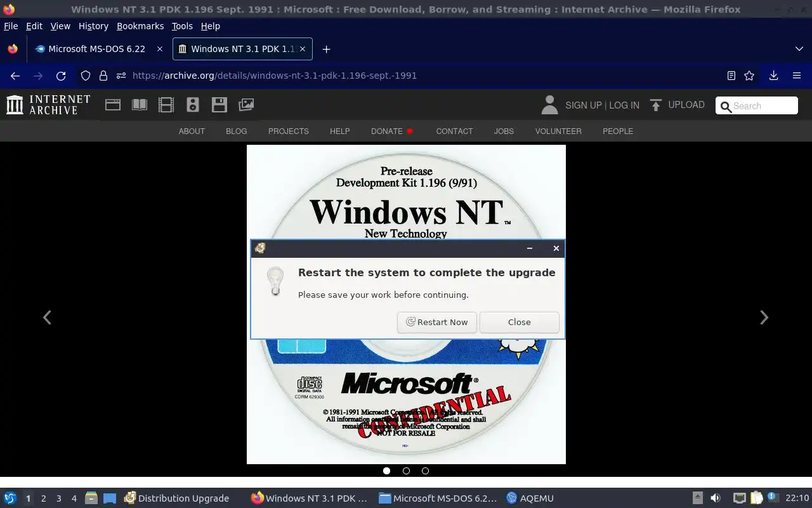Click the user avatar icon
The width and height of the screenshot is (812, 508).
pyautogui.click(x=549, y=105)
